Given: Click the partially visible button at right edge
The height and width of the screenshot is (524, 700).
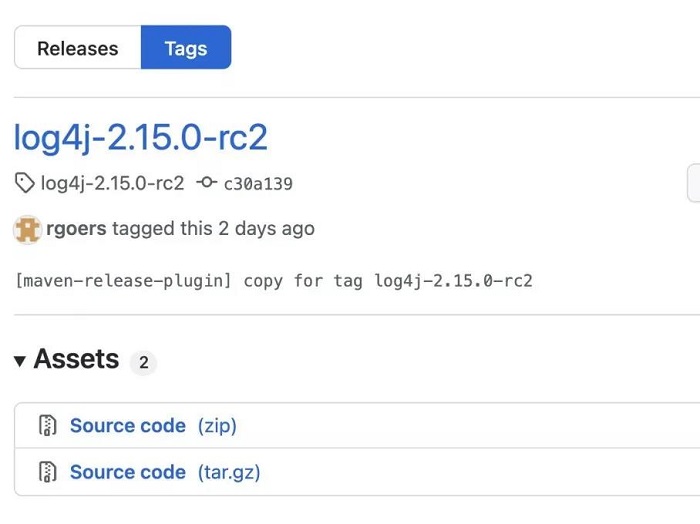Looking at the screenshot, I should tap(694, 183).
